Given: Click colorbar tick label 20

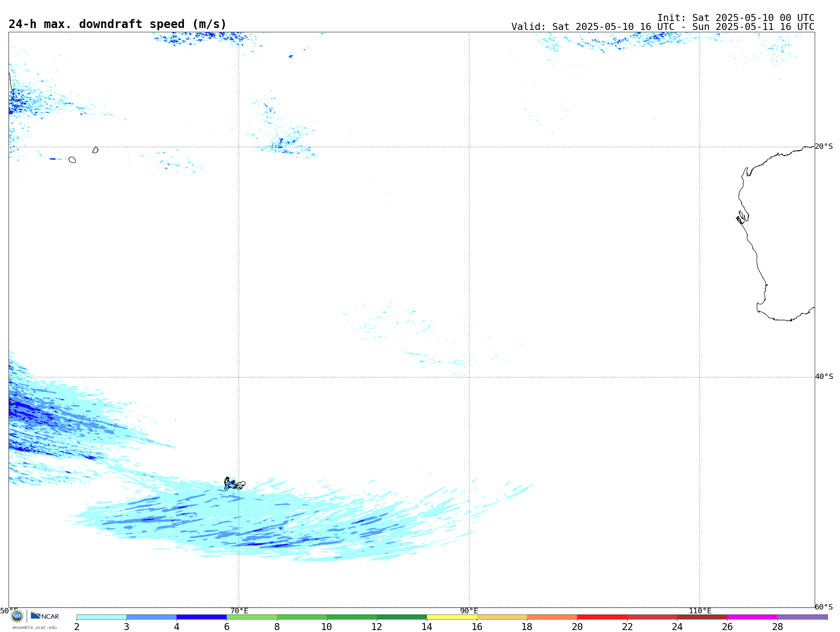Looking at the screenshot, I should tap(577, 627).
